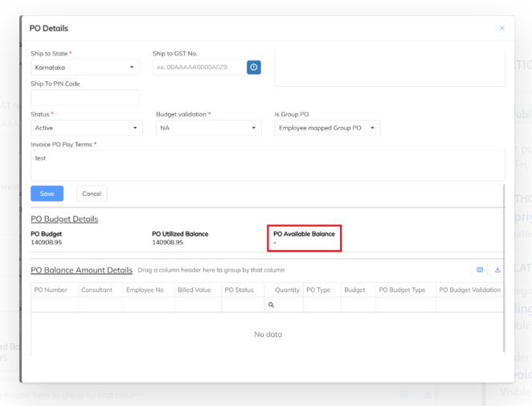Screen dimensions: 532x406
Task: Click the GST number info icon
Action: click(253, 68)
